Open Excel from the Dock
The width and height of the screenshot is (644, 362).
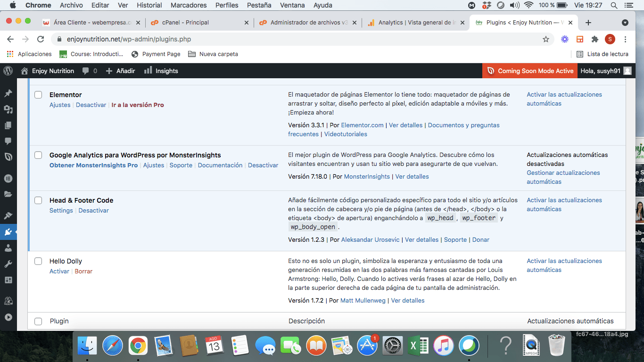coord(418,346)
